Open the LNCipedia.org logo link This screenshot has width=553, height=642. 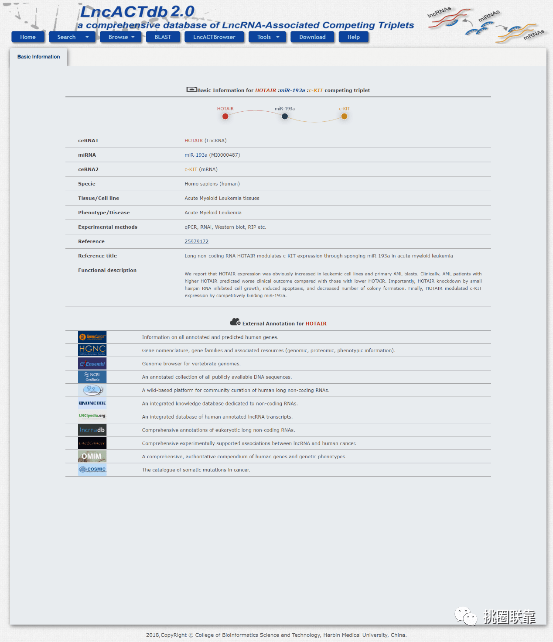[x=92, y=416]
